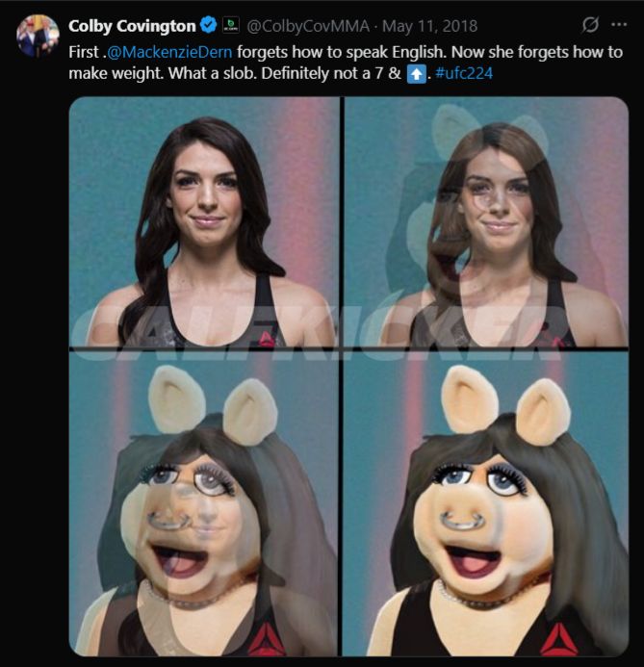Click the green affiliate badge beside the name

point(230,23)
